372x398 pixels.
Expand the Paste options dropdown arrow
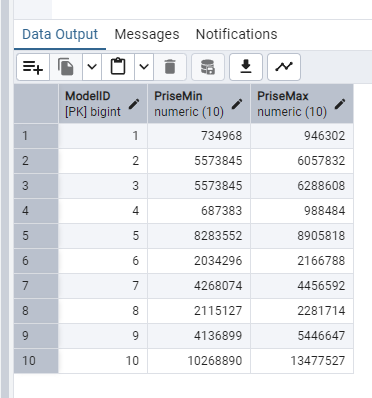pos(144,67)
